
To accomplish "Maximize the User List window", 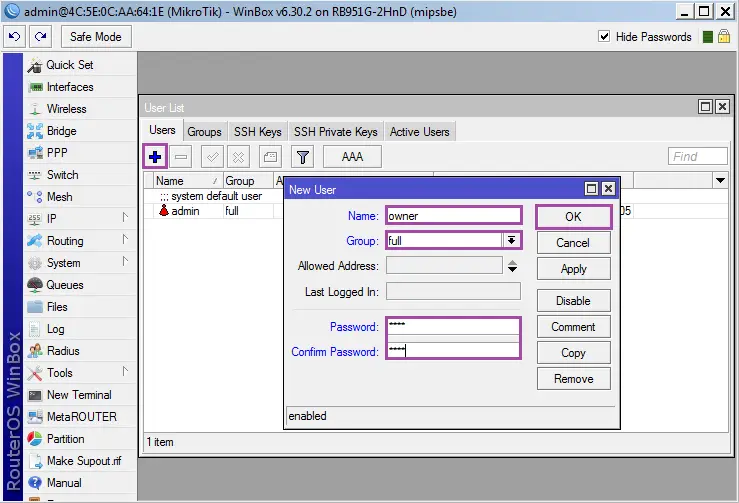I will pos(705,107).
